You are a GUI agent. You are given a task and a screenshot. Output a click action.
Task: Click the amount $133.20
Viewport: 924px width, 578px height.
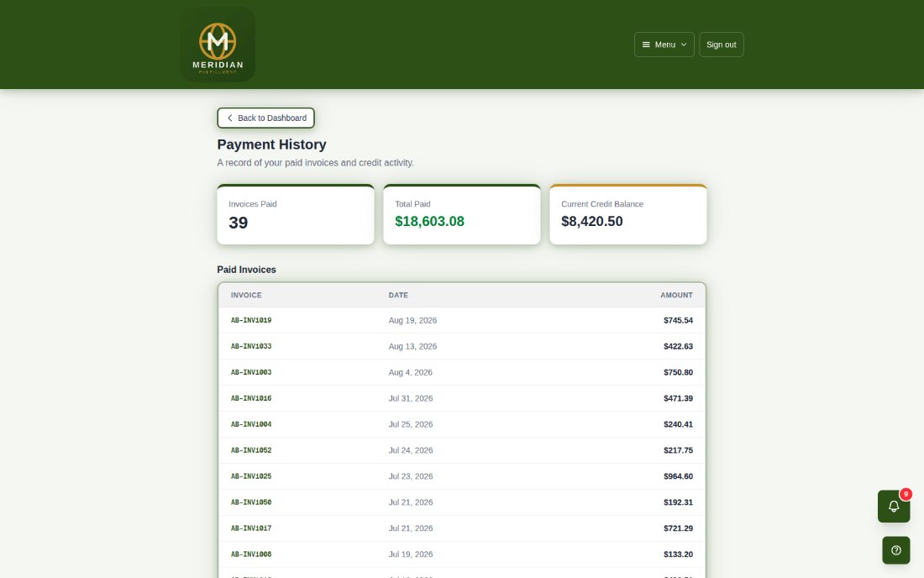[678, 554]
